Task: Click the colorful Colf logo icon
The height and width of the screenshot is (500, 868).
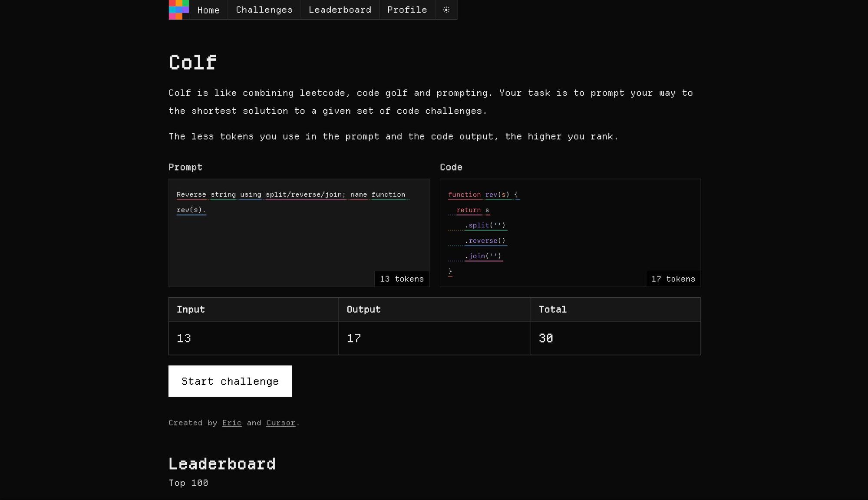Action: pyautogui.click(x=178, y=10)
